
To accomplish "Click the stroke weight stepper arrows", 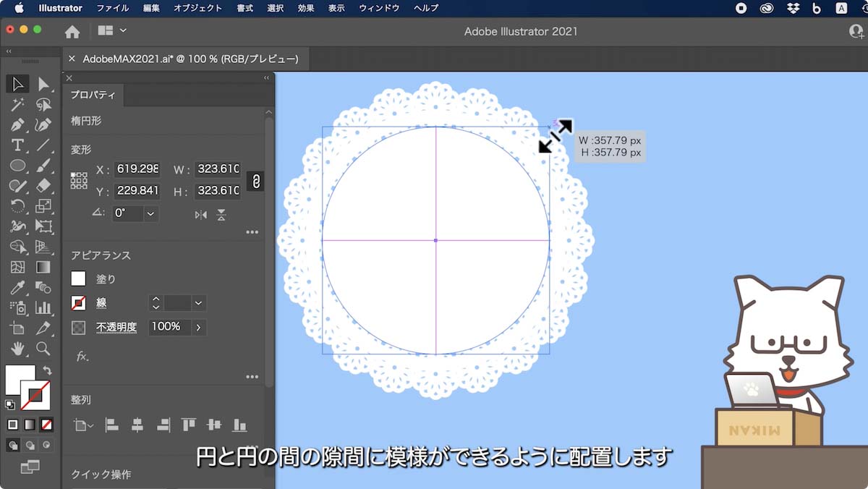I will tap(156, 303).
